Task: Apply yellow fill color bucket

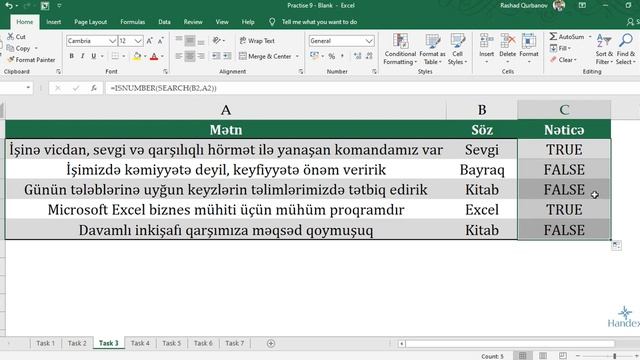Action: coord(137,56)
